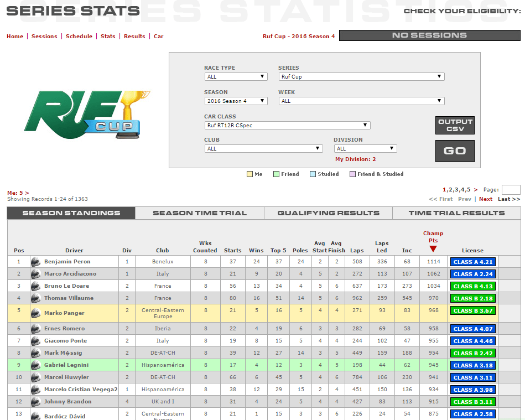Image resolution: width=525 pixels, height=420 pixels.
Task: Open Stats navigation link
Action: click(108, 36)
